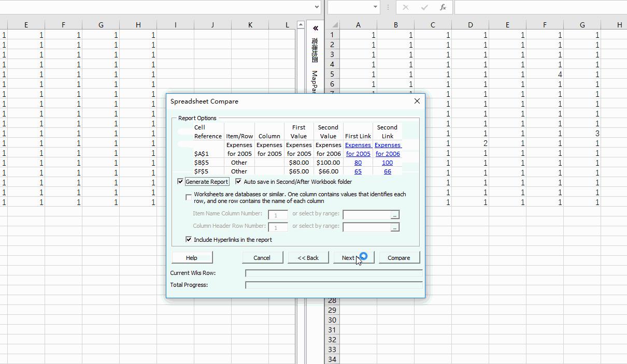The width and height of the screenshot is (627, 364).
Task: Select cell F5 with value 4
Action: click(545, 75)
